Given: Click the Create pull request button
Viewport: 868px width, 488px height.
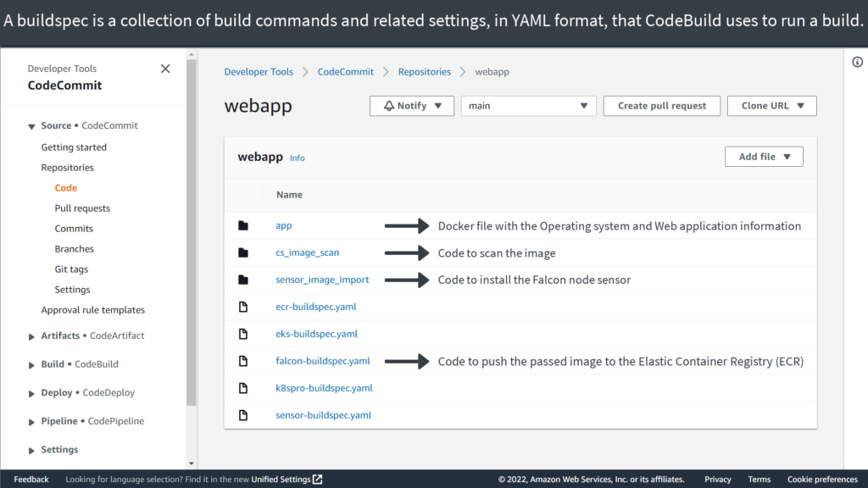Looking at the screenshot, I should (x=662, y=106).
